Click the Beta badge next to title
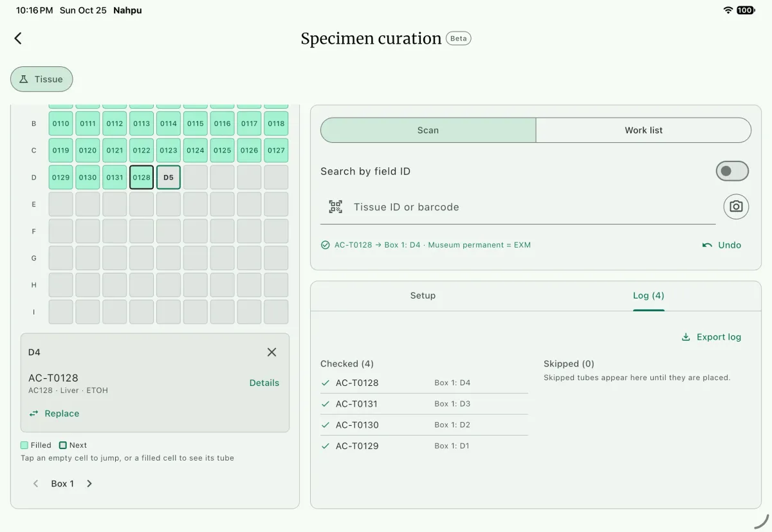 459,39
